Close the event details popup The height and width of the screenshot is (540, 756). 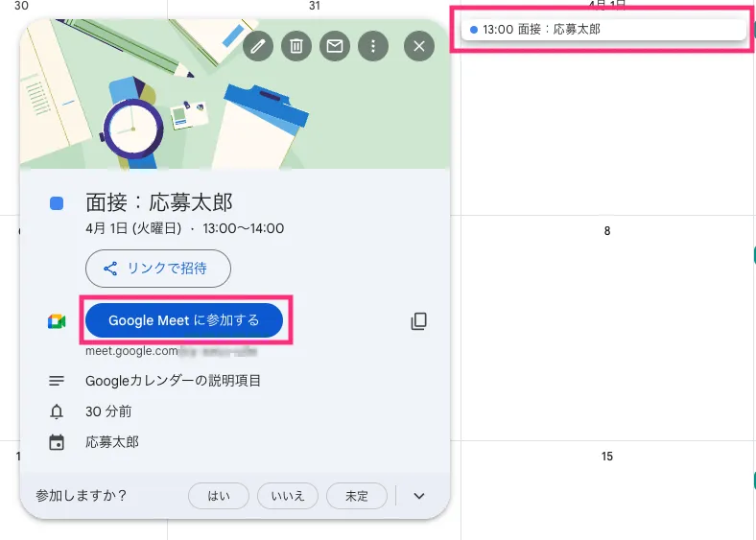click(418, 45)
